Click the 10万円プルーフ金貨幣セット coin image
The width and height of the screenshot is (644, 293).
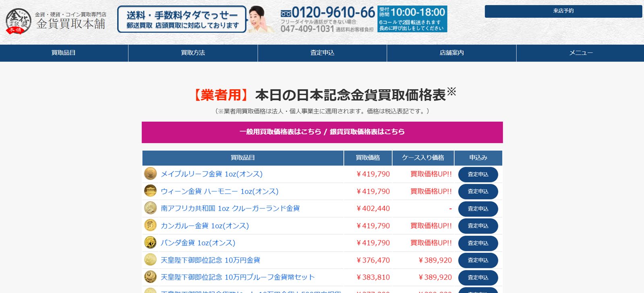[151, 277]
